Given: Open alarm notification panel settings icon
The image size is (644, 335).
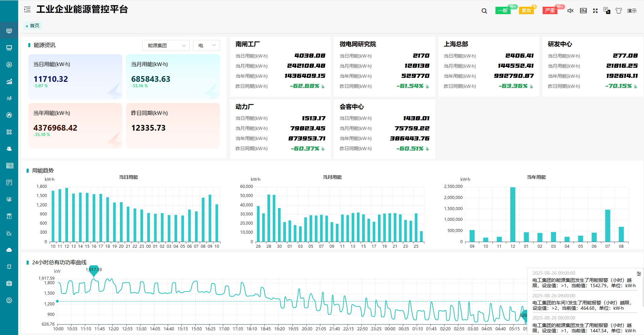Looking at the screenshot, I should point(639,274).
